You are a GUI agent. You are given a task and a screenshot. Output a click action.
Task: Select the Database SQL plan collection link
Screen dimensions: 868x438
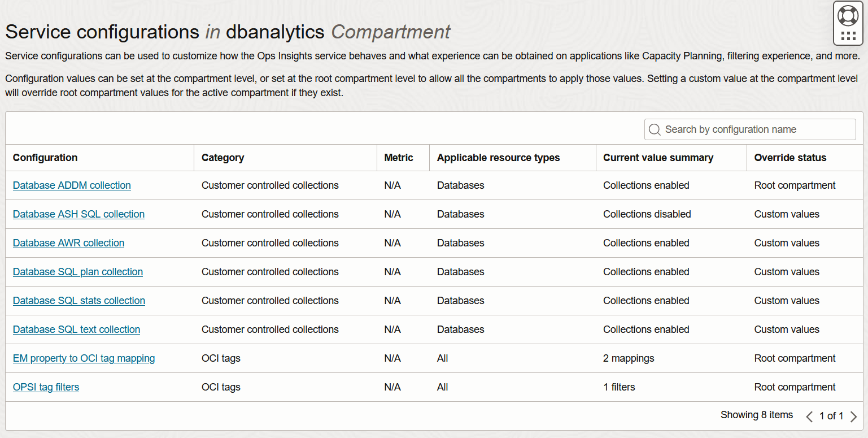tap(77, 272)
